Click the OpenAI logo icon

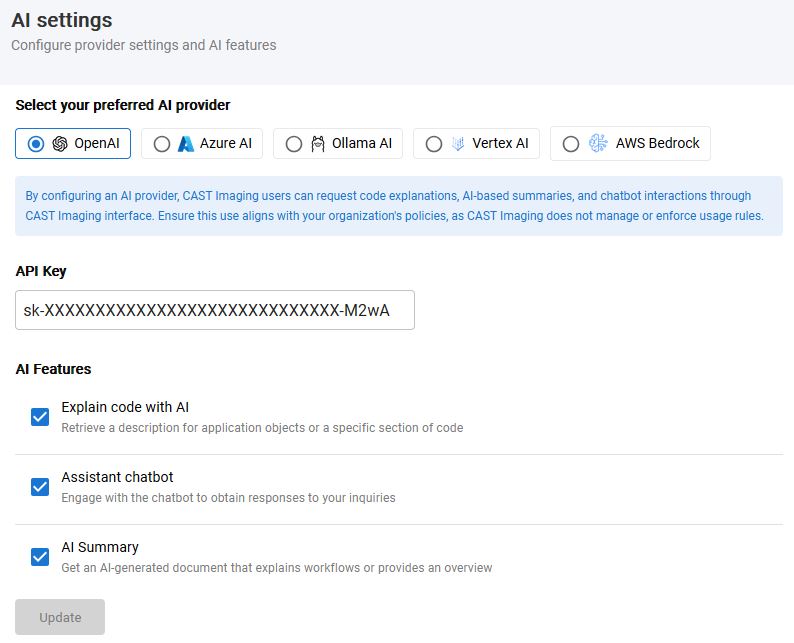point(60,144)
